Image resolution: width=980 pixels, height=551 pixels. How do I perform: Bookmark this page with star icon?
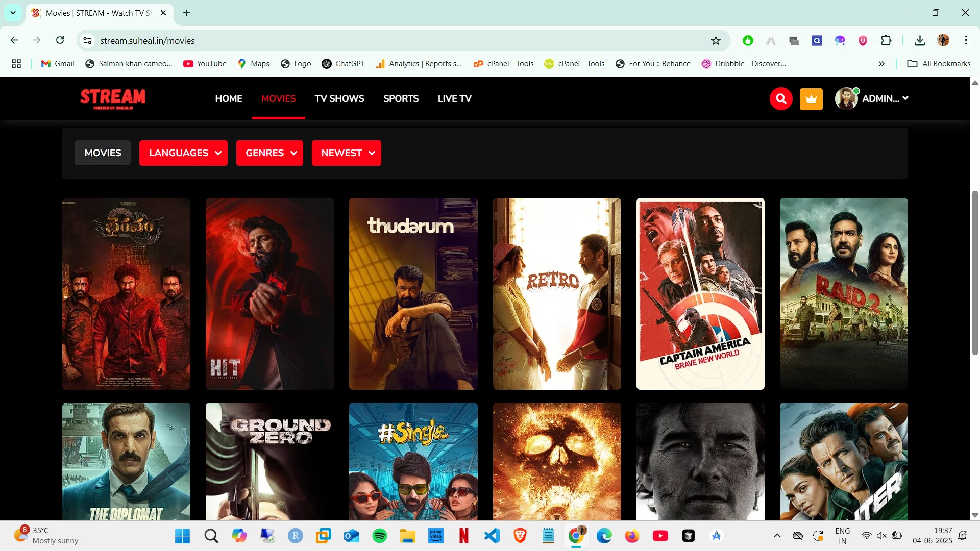[x=716, y=40]
